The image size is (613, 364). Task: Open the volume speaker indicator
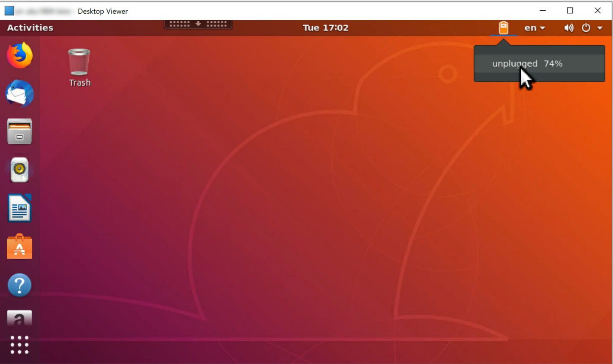[x=569, y=28]
